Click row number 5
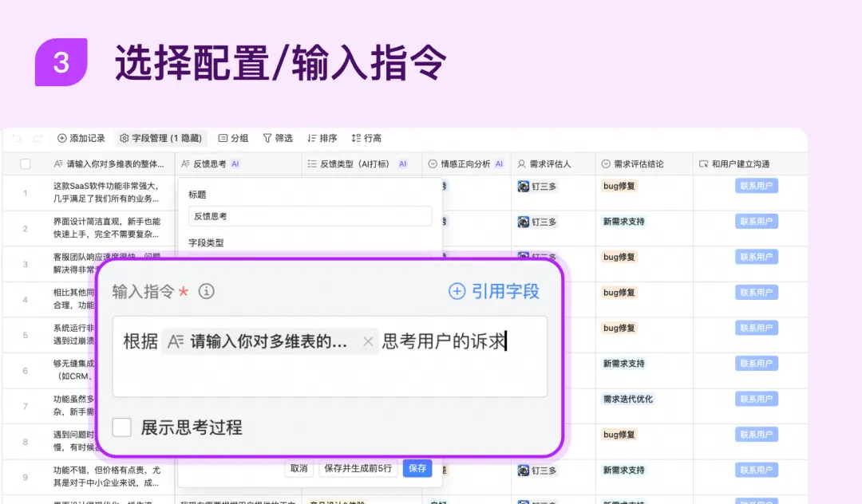862x504 pixels. coord(26,335)
